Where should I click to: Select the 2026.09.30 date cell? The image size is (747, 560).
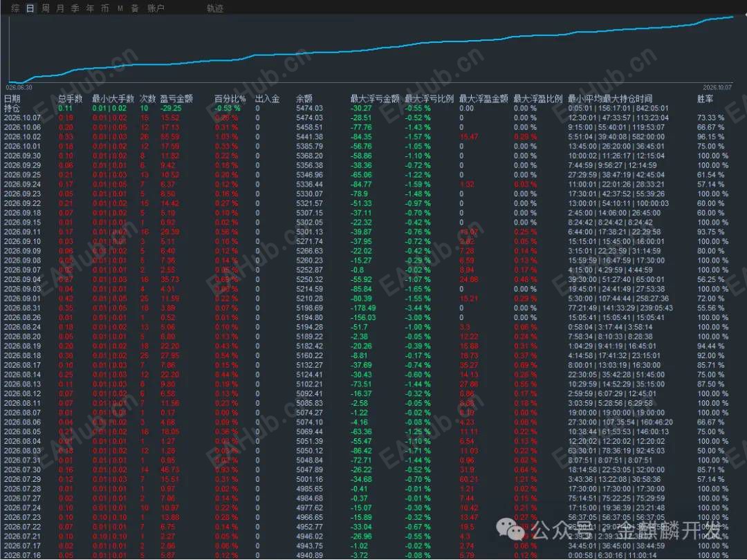pos(22,156)
